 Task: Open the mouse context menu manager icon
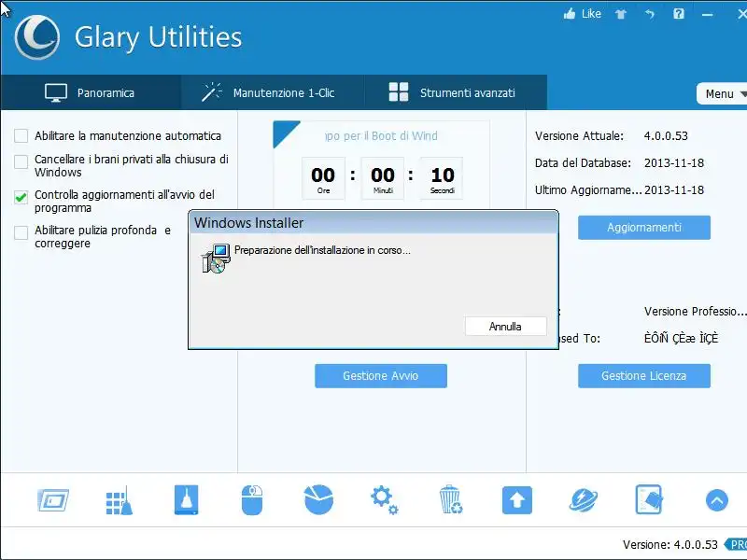(252, 500)
